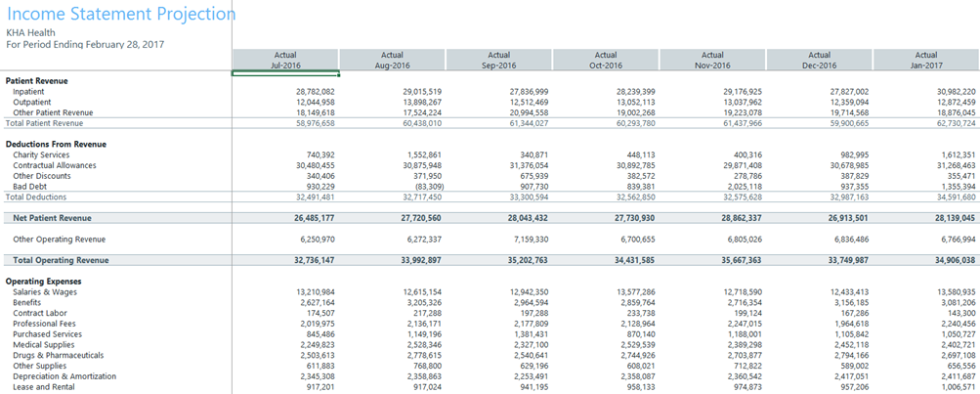980x394 pixels.
Task: Select the Net Patient Revenue row label
Action: pyautogui.click(x=52, y=218)
